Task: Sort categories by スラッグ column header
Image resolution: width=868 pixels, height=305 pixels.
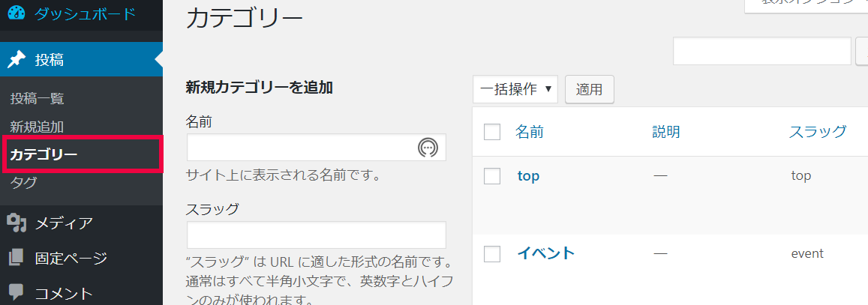Action: (x=818, y=132)
